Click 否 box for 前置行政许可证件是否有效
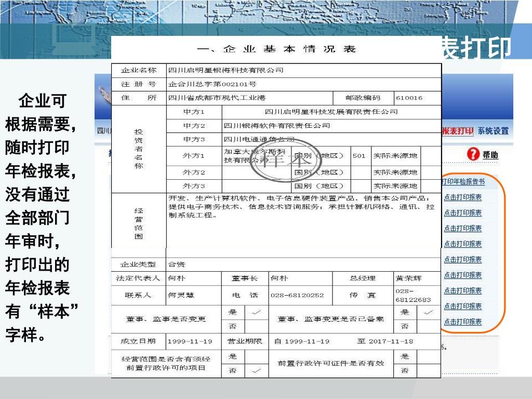The image size is (532, 399). coord(429,370)
